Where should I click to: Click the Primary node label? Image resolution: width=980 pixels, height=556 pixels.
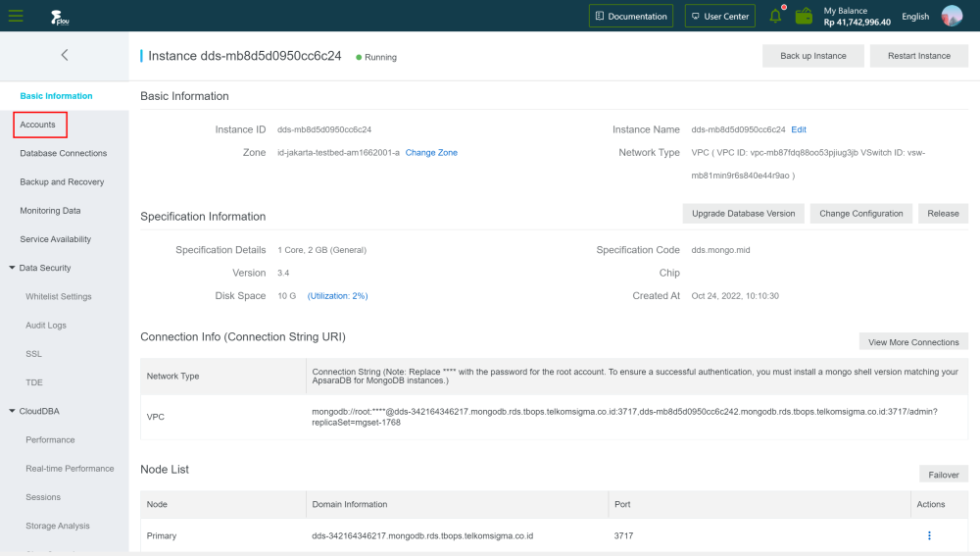click(x=162, y=536)
